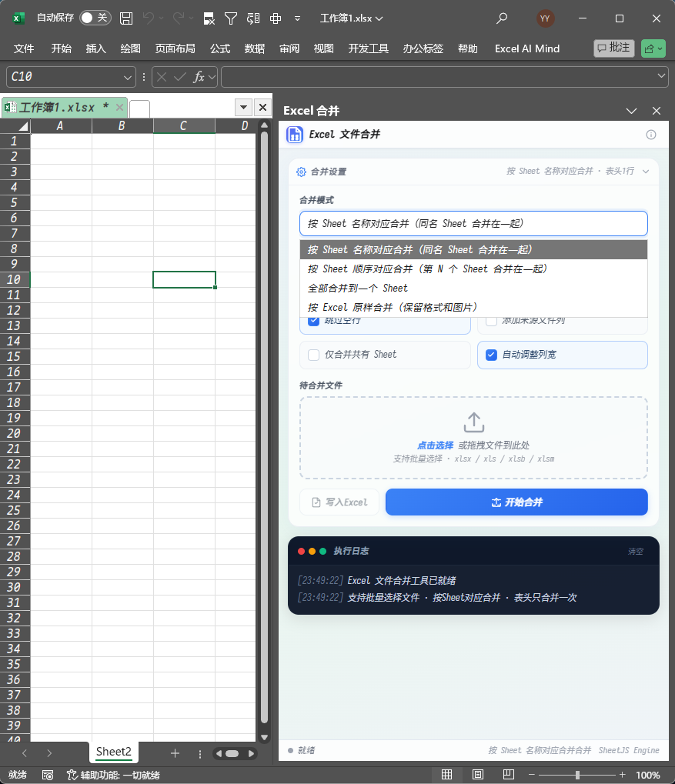Close the Excel 合并 task pane

pos(657,111)
